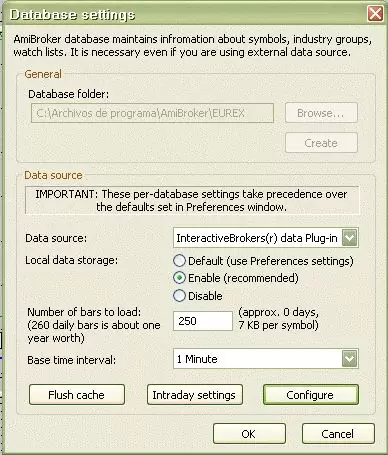This screenshot has width=388, height=455.
Task: Open the Base time interval dropdown arrow
Action: (x=350, y=359)
